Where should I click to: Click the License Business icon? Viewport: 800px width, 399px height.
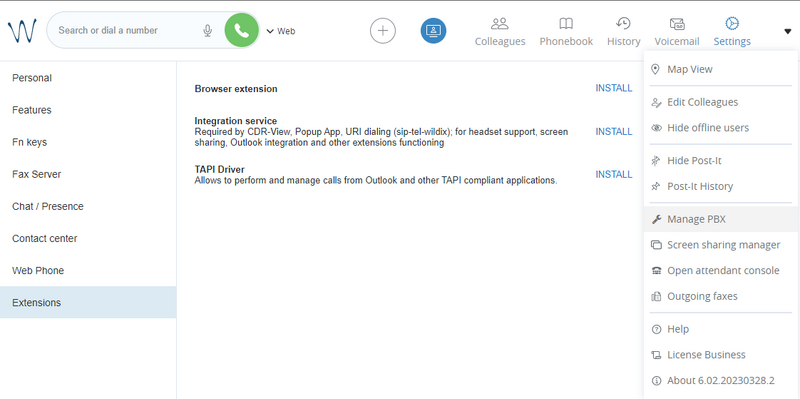[x=657, y=355]
